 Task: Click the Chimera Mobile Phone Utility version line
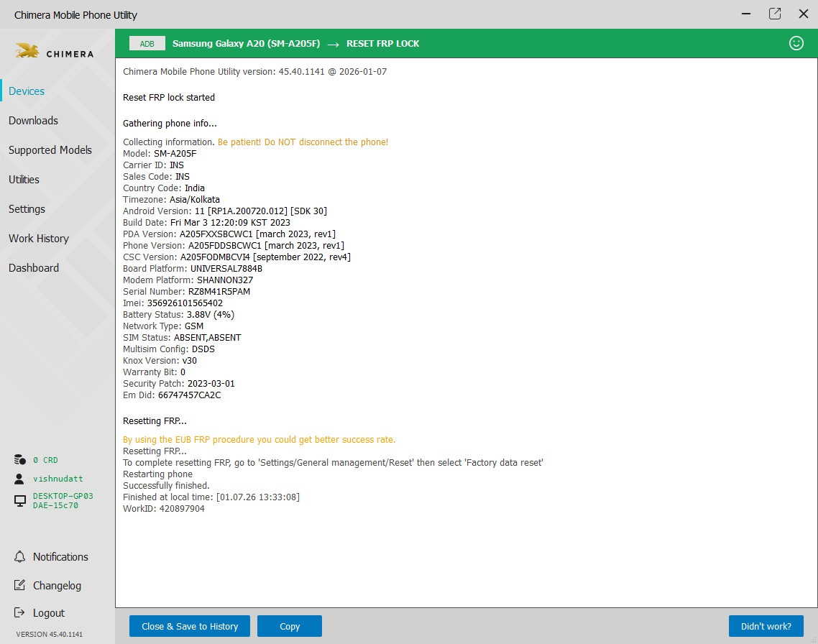[x=254, y=72]
